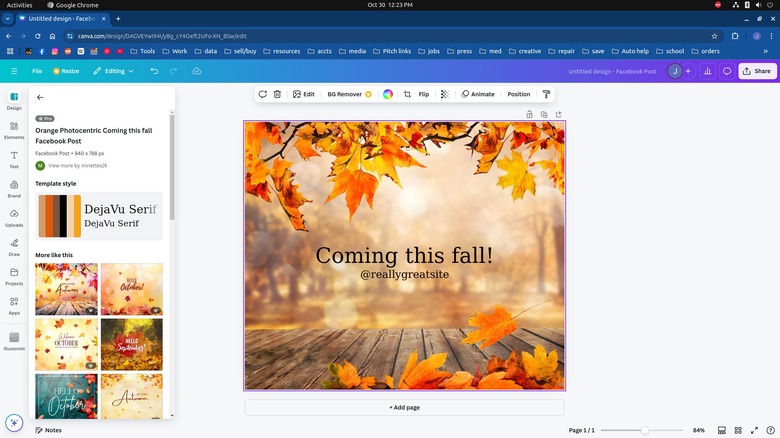The image size is (780, 438).
Task: Open the main hamburger menu
Action: [x=14, y=71]
